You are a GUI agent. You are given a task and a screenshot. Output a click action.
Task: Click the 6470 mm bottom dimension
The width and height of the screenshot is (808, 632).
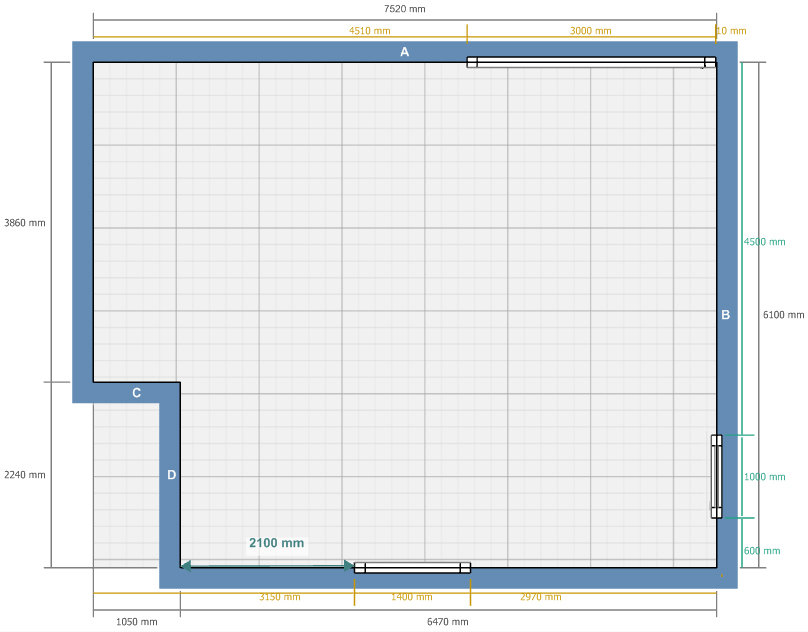coord(446,622)
